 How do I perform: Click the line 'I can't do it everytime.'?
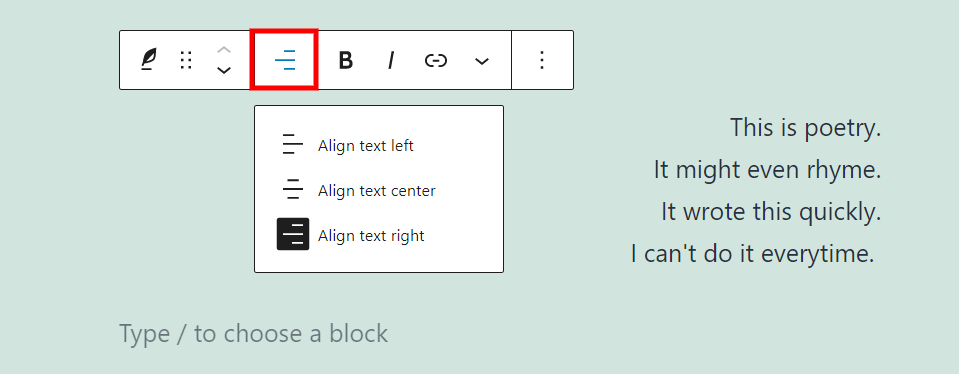point(752,254)
